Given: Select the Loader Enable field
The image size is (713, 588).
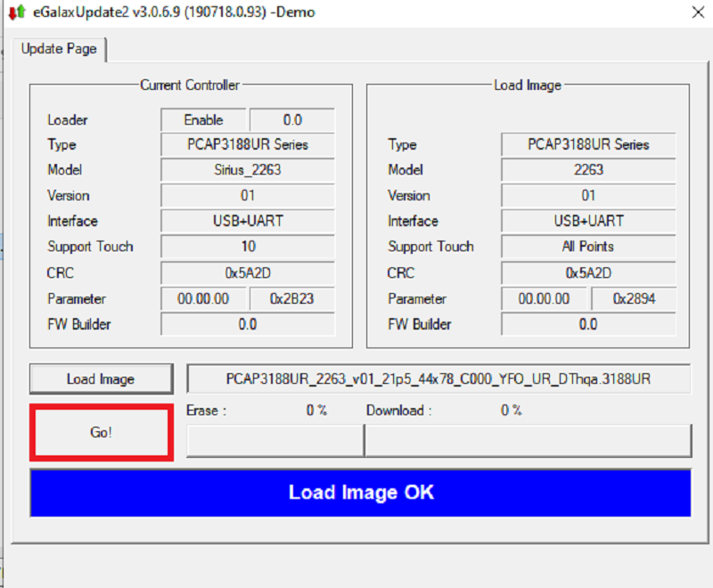Looking at the screenshot, I should pyautogui.click(x=203, y=119).
